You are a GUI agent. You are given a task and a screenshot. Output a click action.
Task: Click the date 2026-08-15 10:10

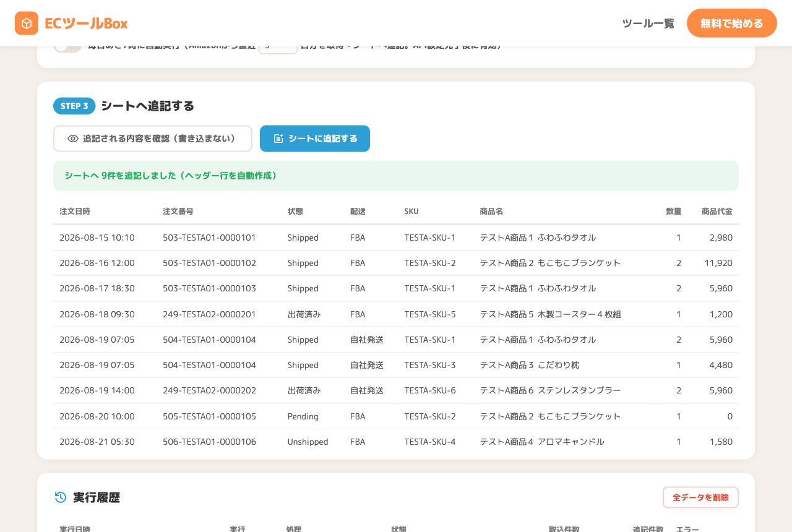[x=97, y=238]
